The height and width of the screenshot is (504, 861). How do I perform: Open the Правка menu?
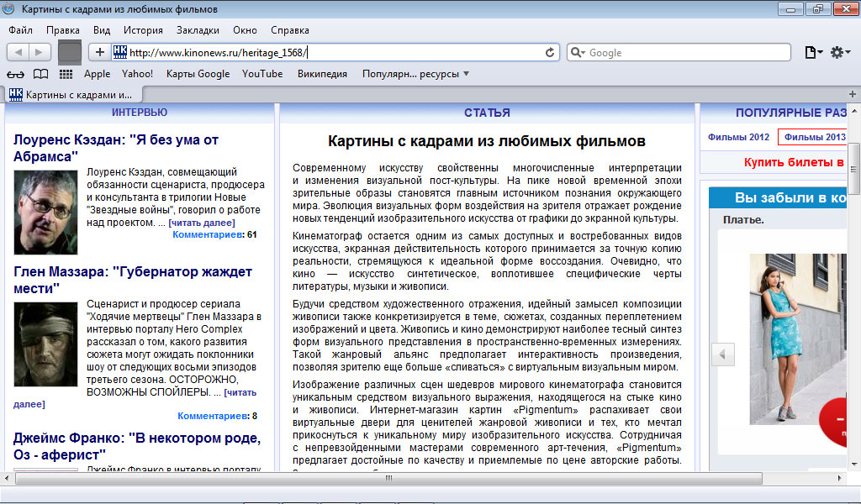(62, 30)
